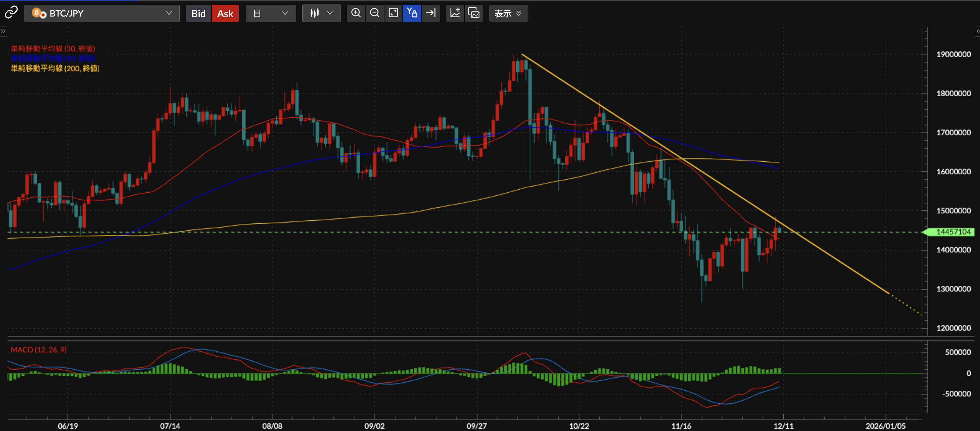Click the 12/11 date on time axis

[783, 426]
